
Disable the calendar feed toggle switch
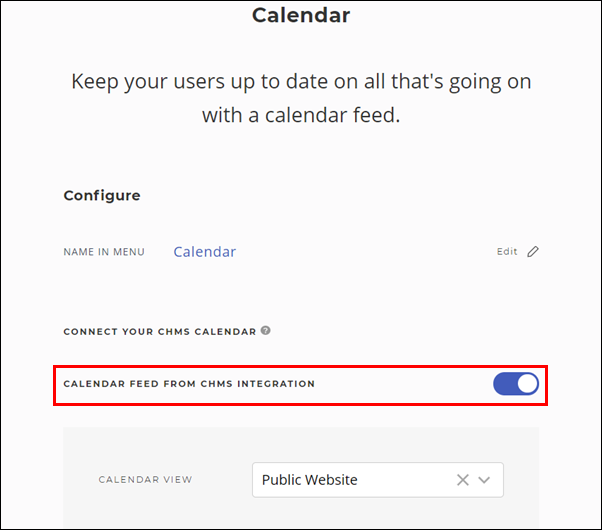516,384
